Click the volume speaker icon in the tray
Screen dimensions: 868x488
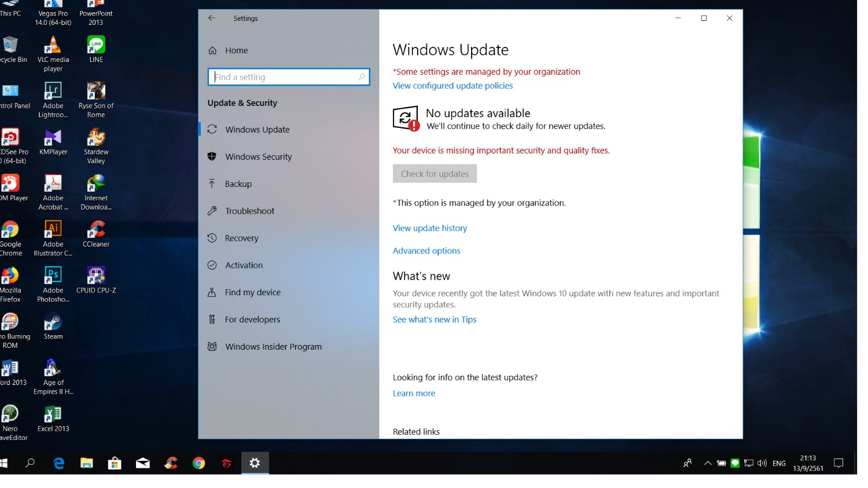762,463
